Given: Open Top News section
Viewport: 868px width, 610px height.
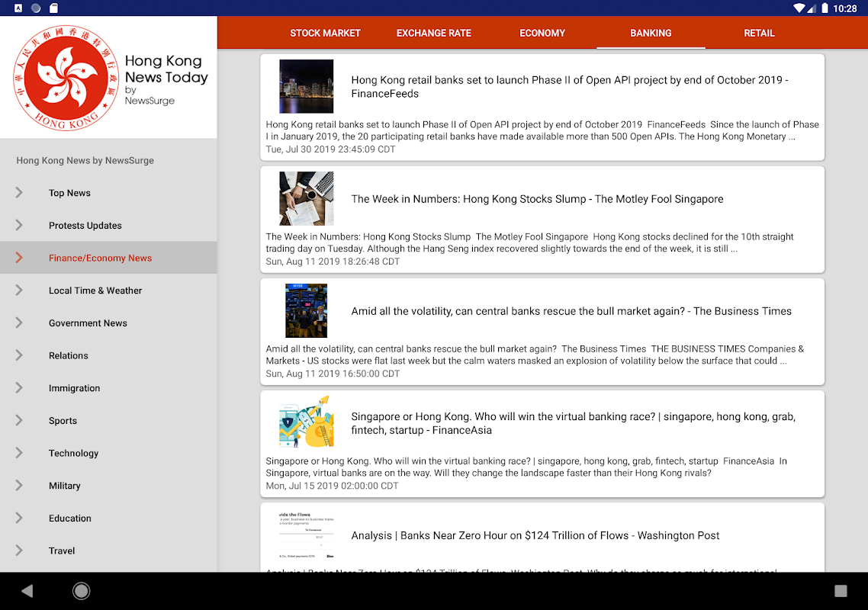Looking at the screenshot, I should (x=108, y=193).
